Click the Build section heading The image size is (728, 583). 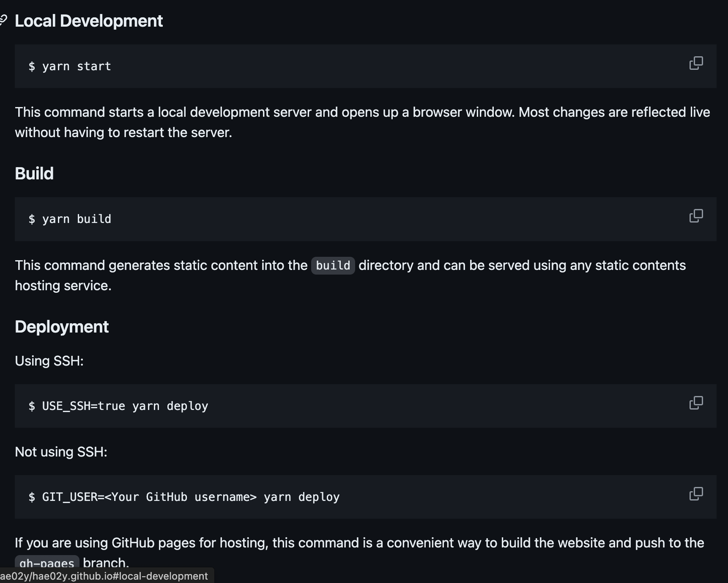click(x=34, y=174)
